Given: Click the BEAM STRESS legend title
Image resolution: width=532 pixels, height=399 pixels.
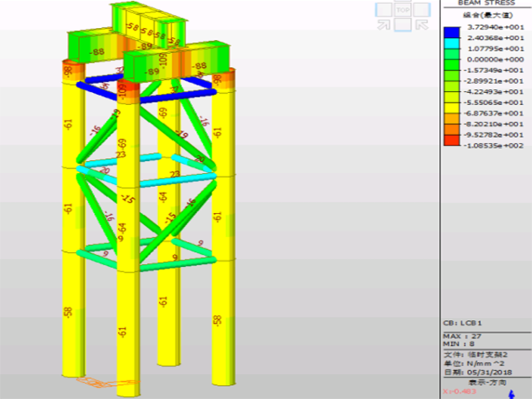Looking at the screenshot, I should coord(486,3).
